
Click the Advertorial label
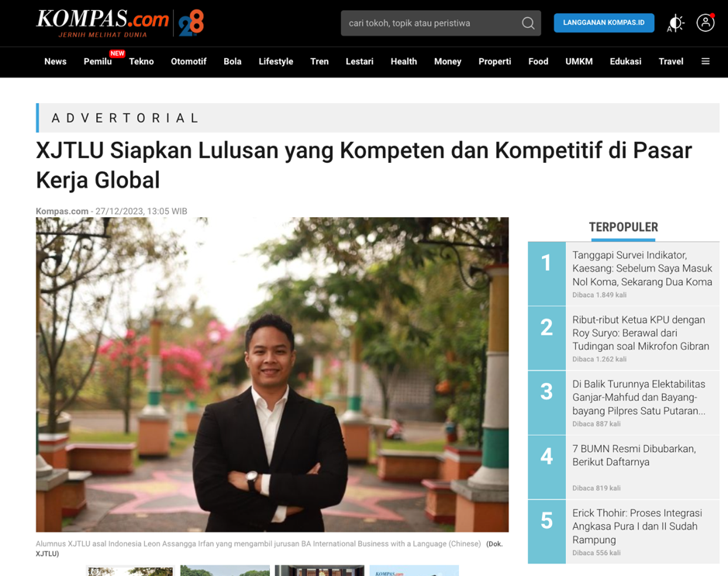coord(126,118)
